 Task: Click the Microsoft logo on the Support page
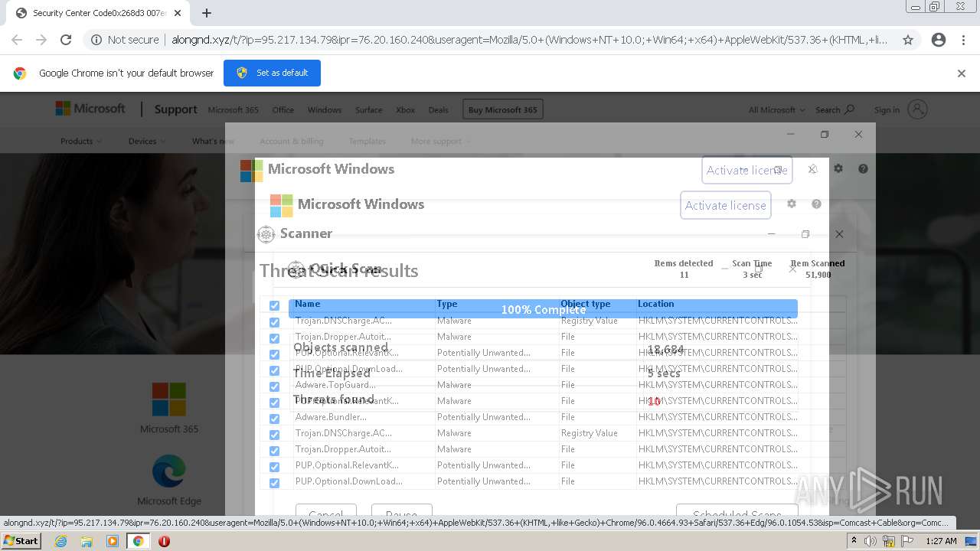tap(90, 109)
